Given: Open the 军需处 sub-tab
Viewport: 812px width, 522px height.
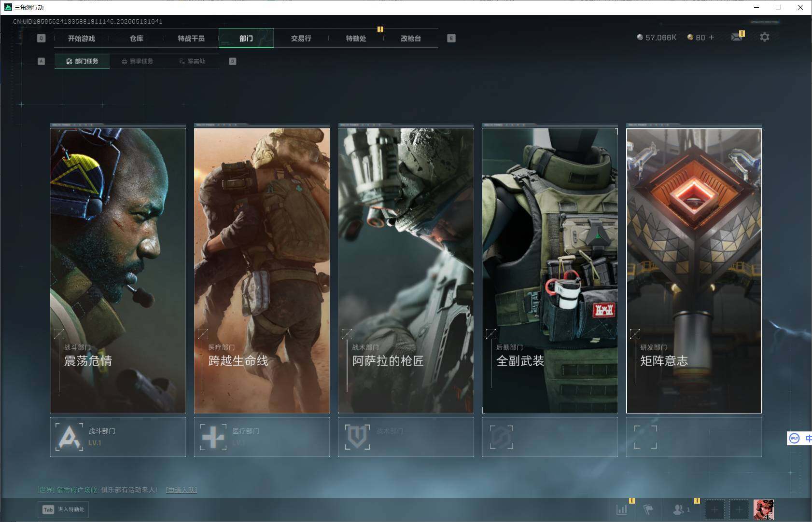Looking at the screenshot, I should click(x=192, y=61).
